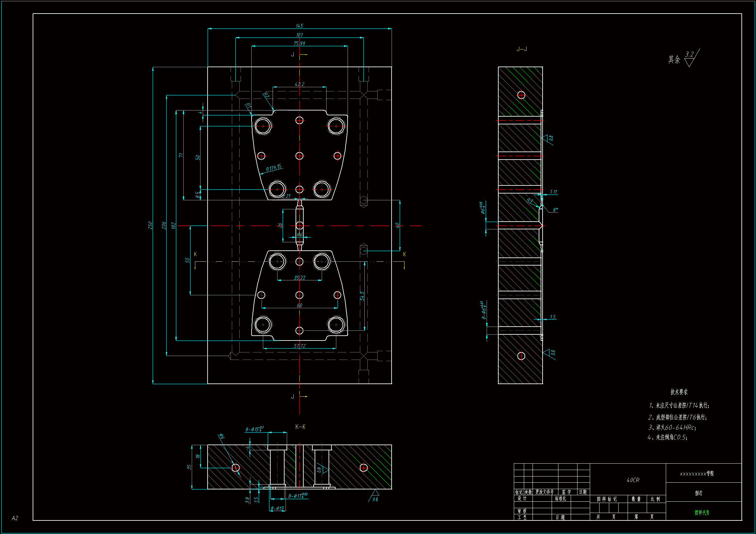Select the 75.99 dimension text
Viewport: 756px width, 534px height.
[x=299, y=43]
